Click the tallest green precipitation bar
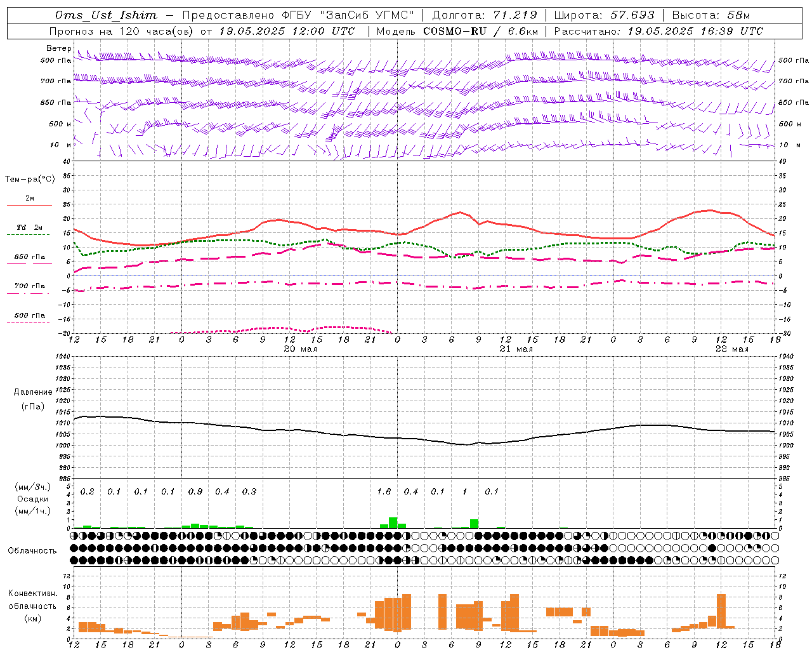This screenshot has height=650, width=812. (393, 522)
